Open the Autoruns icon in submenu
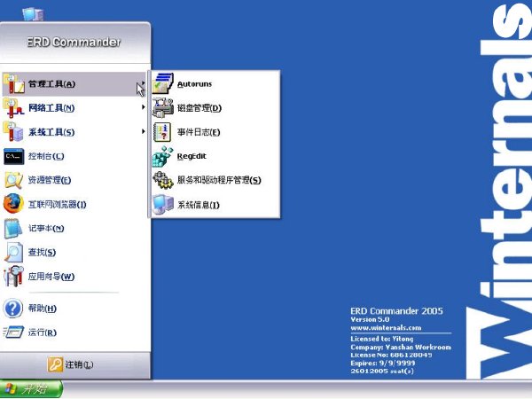Screen dimensions: 532x399 (x=163, y=83)
